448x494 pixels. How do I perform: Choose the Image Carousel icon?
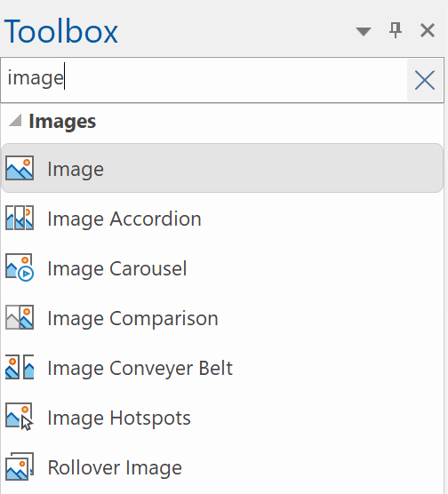tap(20, 267)
